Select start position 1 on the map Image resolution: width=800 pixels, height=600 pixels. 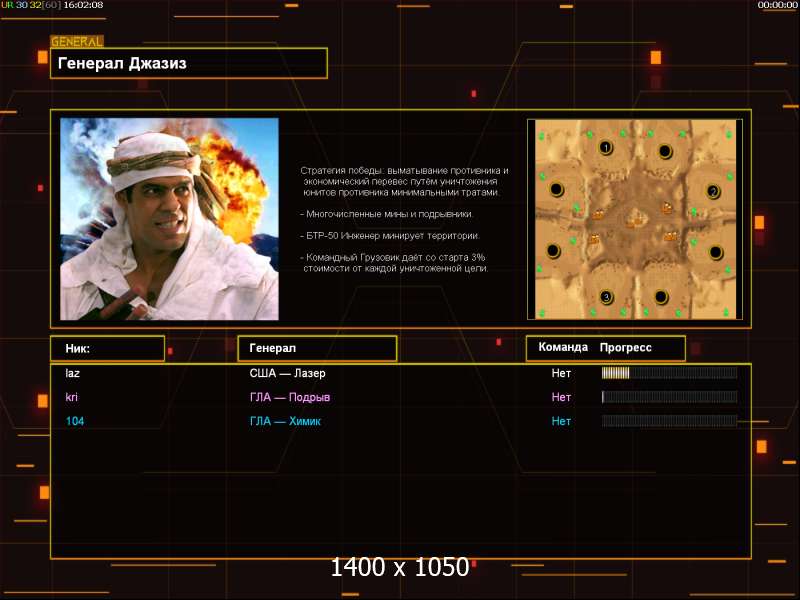point(606,147)
